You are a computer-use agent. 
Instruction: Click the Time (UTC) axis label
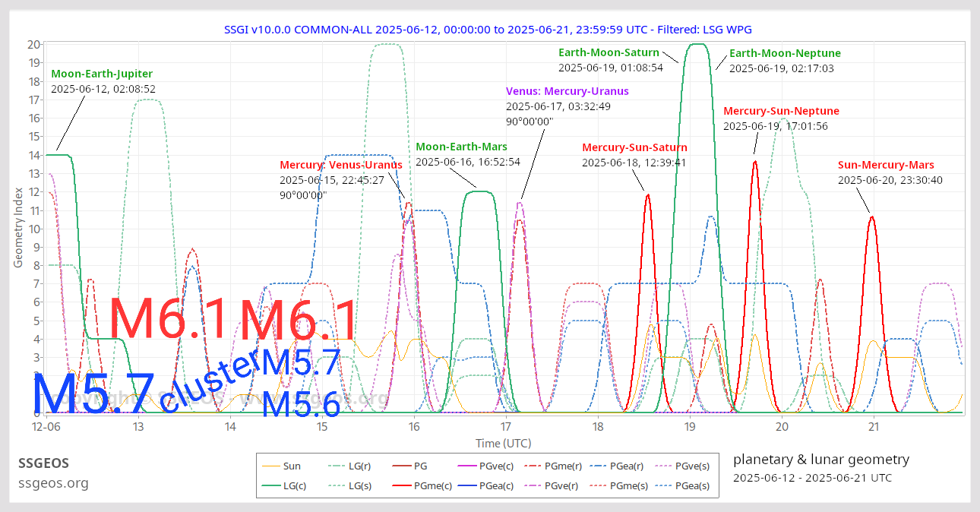(503, 443)
